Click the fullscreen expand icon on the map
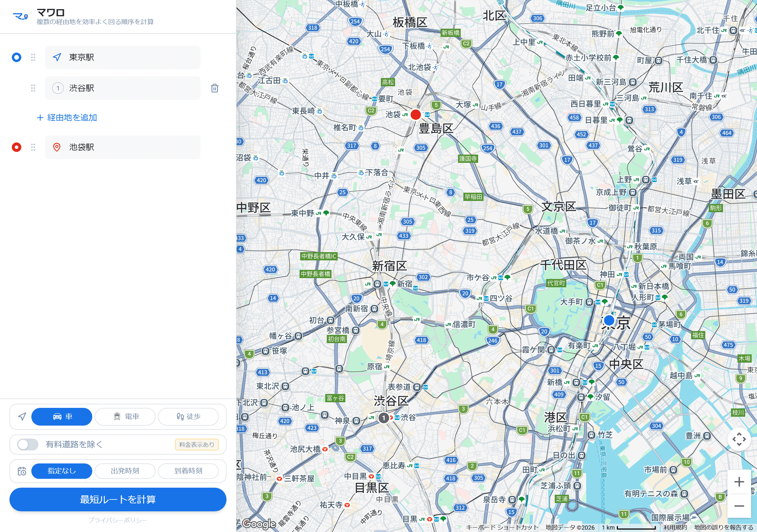 point(740,440)
